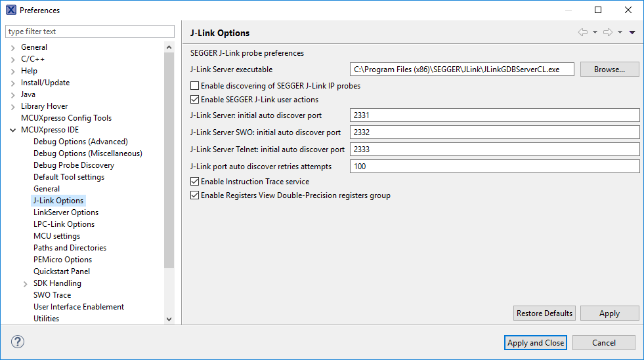The image size is (644, 360).
Task: Toggle Enable SEGGER J-Link user actions
Action: pyautogui.click(x=194, y=100)
